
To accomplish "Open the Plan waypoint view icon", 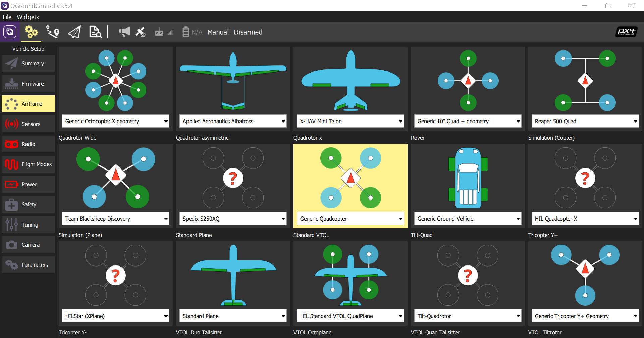I will (53, 32).
